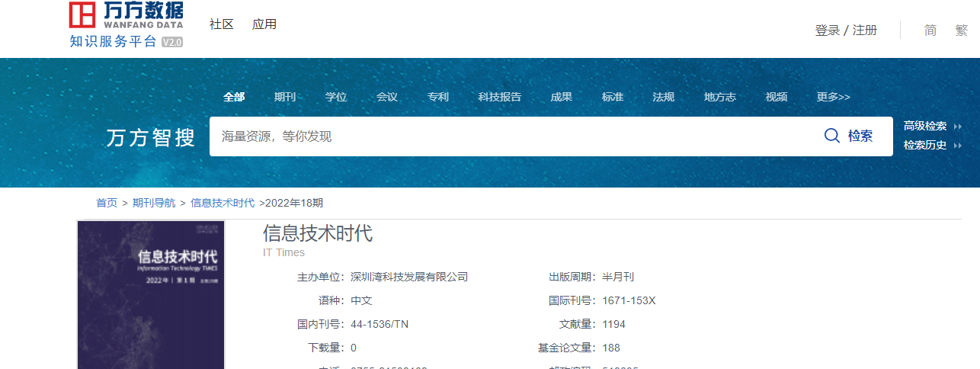Select the 成果 search tab
This screenshot has height=369, width=980.
tap(562, 97)
